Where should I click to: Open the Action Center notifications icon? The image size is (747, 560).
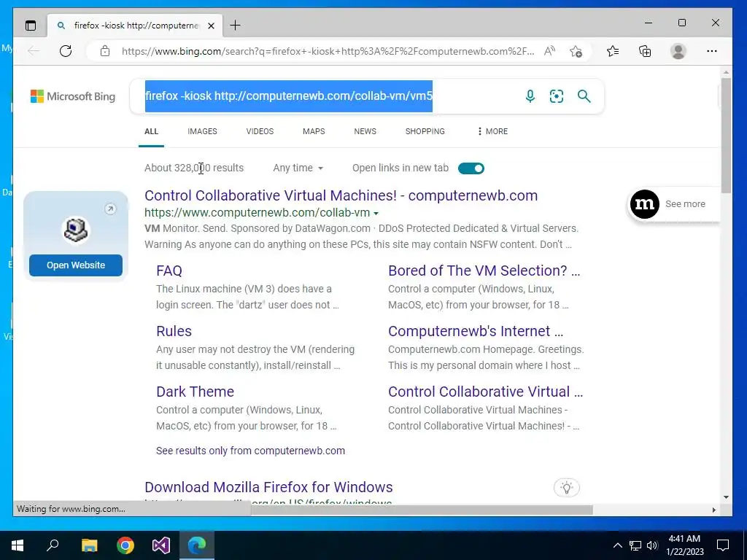pos(723,545)
